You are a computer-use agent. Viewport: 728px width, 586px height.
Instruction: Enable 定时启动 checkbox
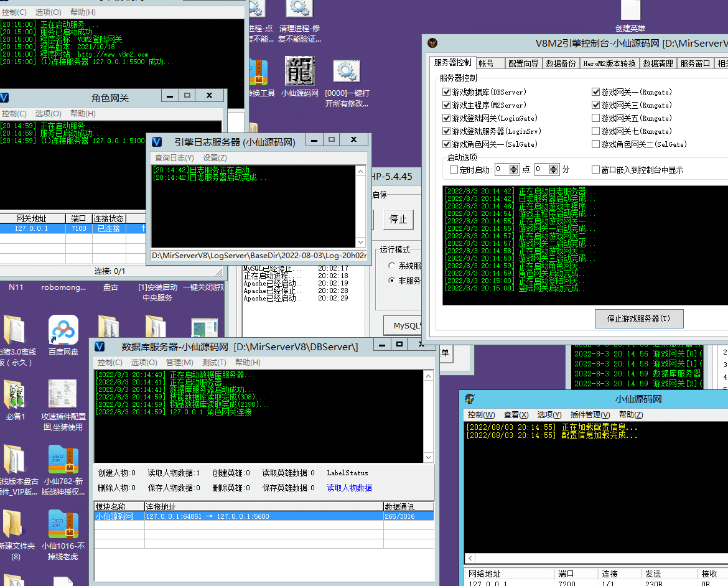454,169
